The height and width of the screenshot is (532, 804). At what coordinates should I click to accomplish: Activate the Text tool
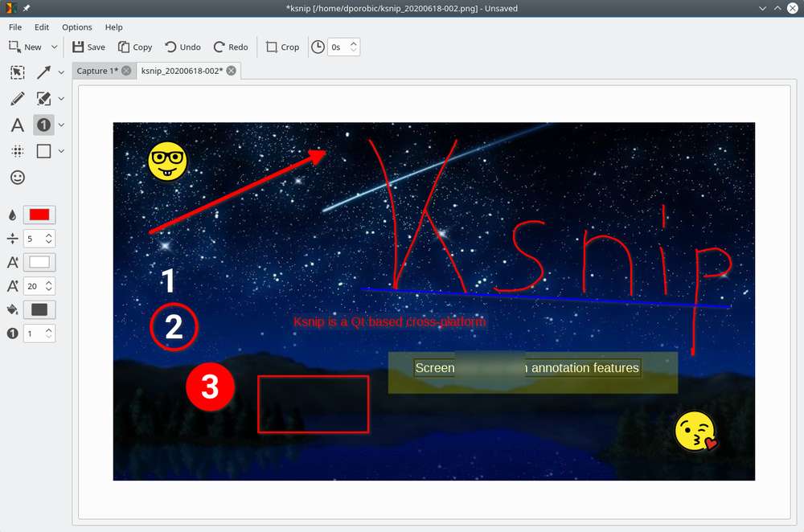(18, 125)
